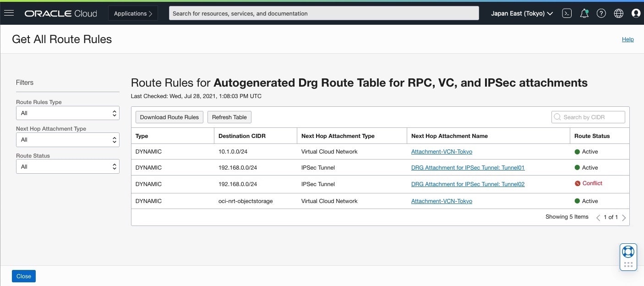Click the Filters heading
The width and height of the screenshot is (644, 286).
pos(25,82)
